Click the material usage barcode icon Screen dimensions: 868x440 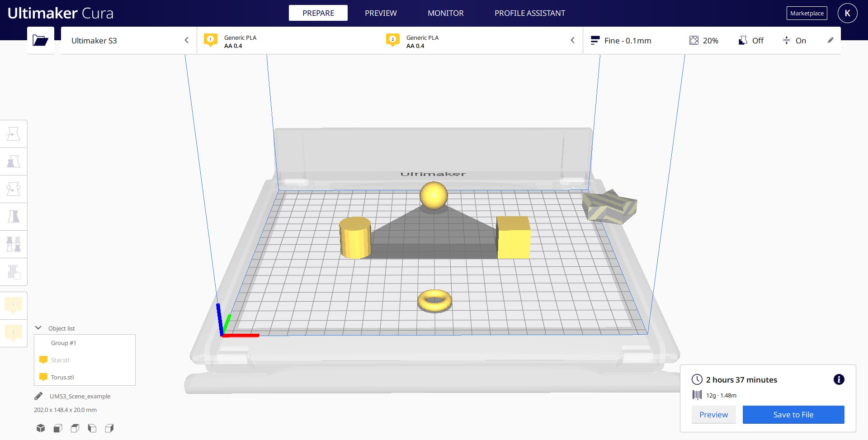tap(697, 395)
